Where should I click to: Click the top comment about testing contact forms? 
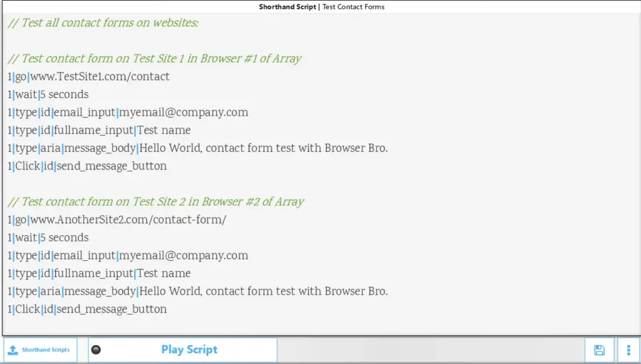click(x=103, y=23)
